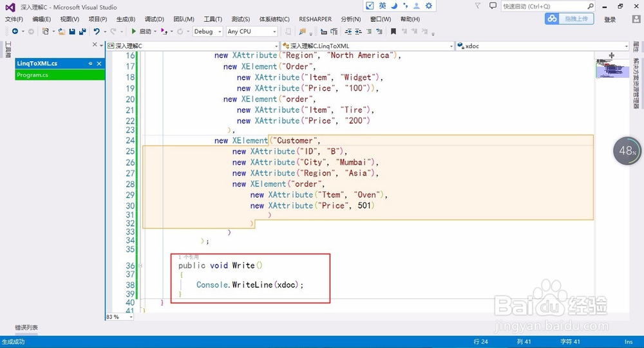Click the IME moon icon
The width and height of the screenshot is (644, 348).
(x=394, y=5)
